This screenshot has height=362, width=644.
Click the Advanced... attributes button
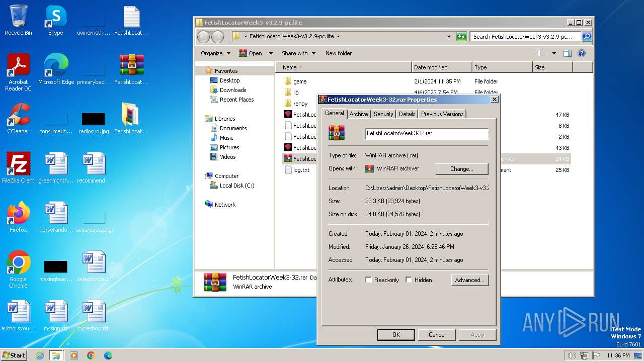(x=469, y=280)
